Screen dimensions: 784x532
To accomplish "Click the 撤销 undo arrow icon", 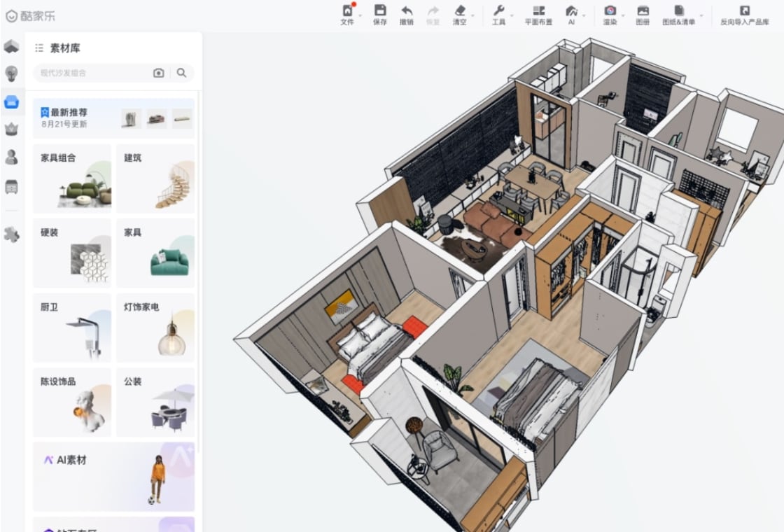I will (x=407, y=10).
